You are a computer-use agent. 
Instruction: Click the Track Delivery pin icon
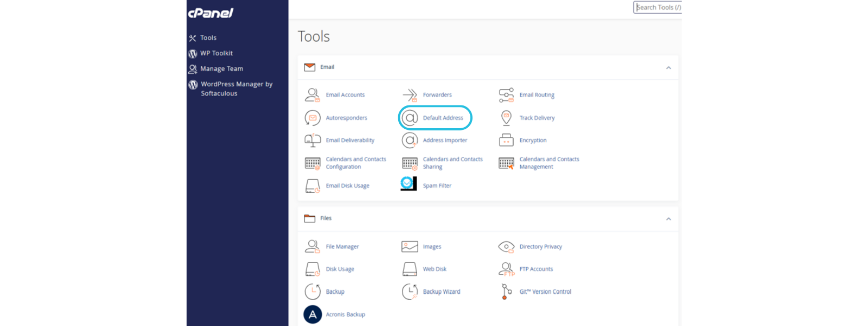point(506,117)
